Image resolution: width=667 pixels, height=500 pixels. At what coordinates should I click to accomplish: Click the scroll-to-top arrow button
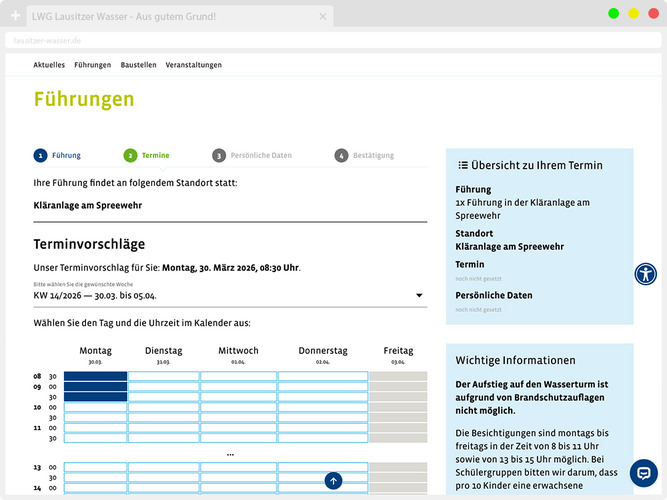(333, 481)
